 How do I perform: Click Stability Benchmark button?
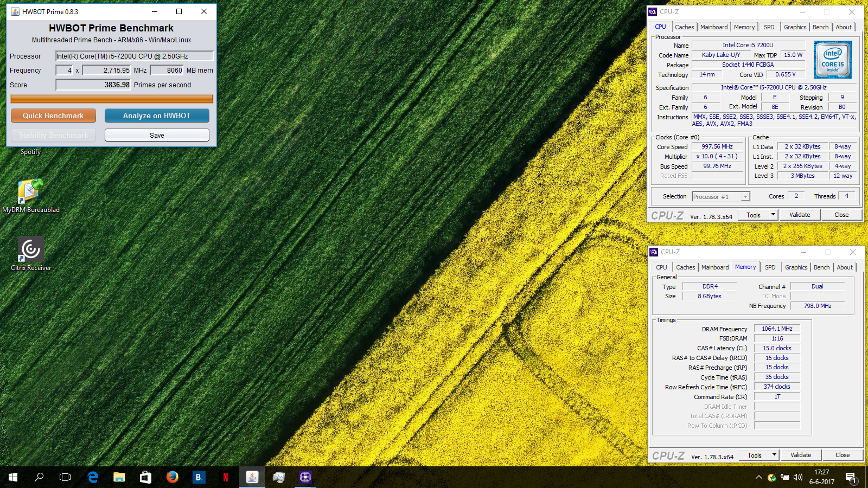[53, 135]
